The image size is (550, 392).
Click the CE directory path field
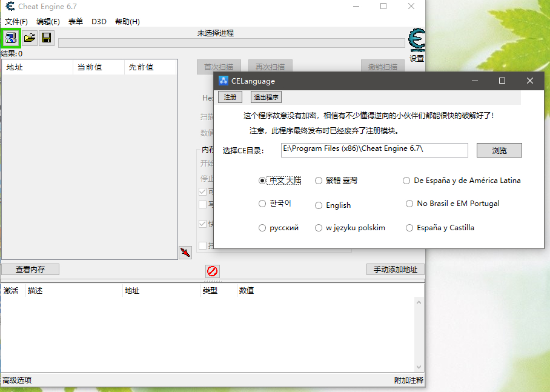pos(374,150)
